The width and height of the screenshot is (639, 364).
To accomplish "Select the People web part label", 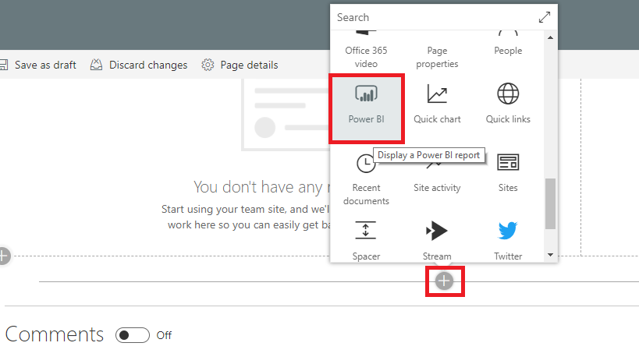I will pyautogui.click(x=508, y=51).
